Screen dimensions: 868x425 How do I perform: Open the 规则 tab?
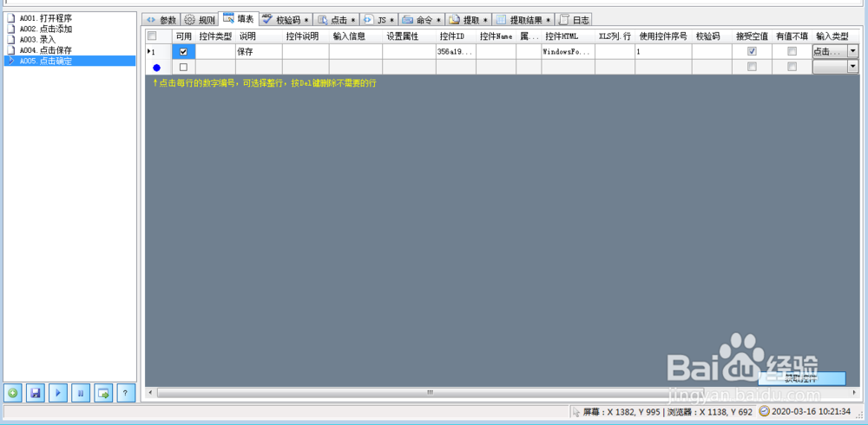[x=200, y=19]
